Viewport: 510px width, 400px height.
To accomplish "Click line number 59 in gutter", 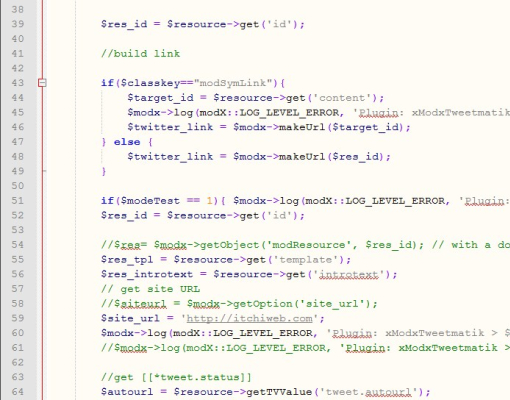I will tap(18, 318).
